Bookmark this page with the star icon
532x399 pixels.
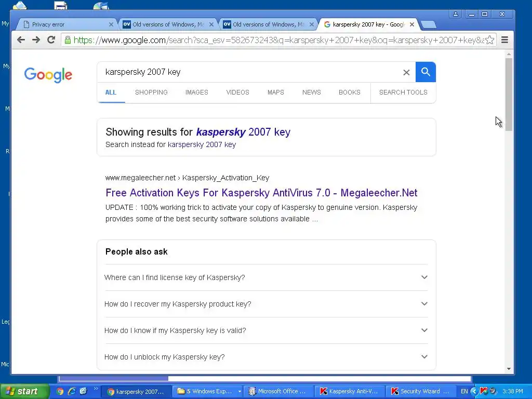(x=489, y=40)
